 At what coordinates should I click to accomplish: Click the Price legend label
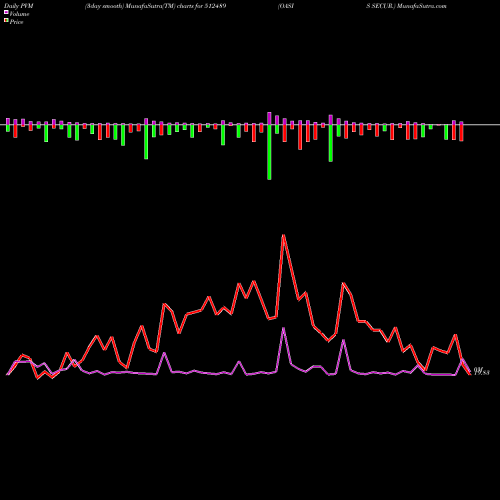coord(16,22)
